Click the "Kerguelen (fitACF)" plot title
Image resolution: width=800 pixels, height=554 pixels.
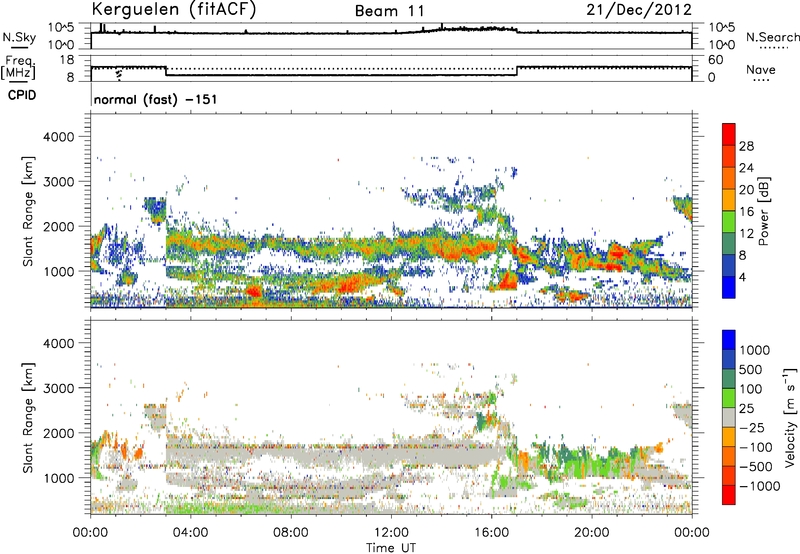173,9
